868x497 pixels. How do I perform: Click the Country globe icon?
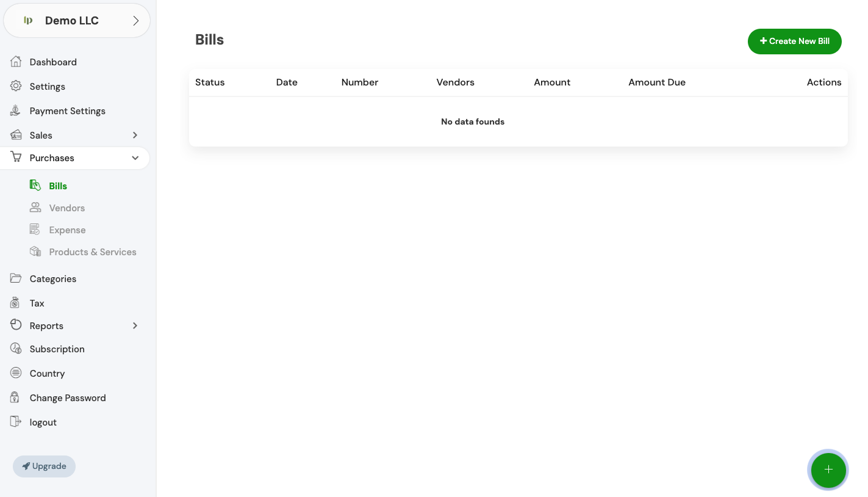[x=16, y=373]
